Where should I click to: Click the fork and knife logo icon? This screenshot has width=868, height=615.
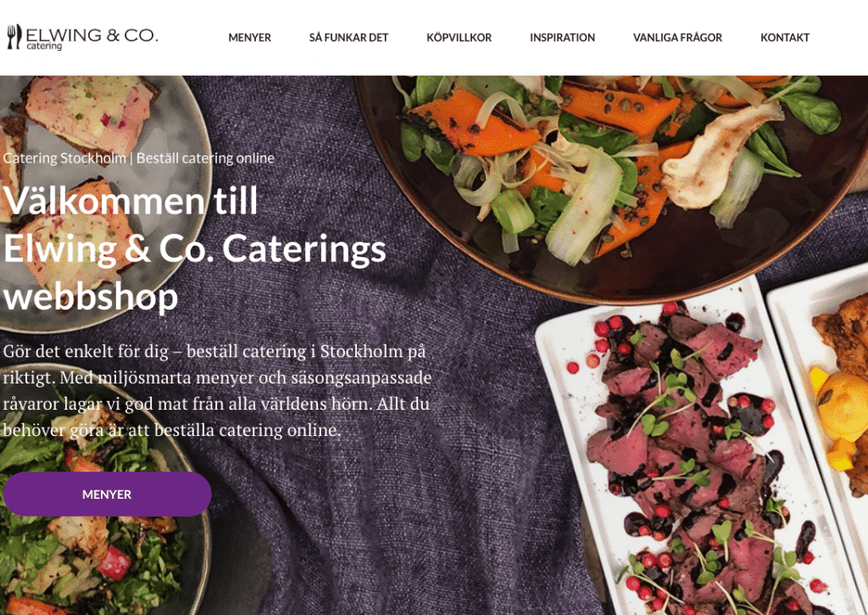coord(14,36)
